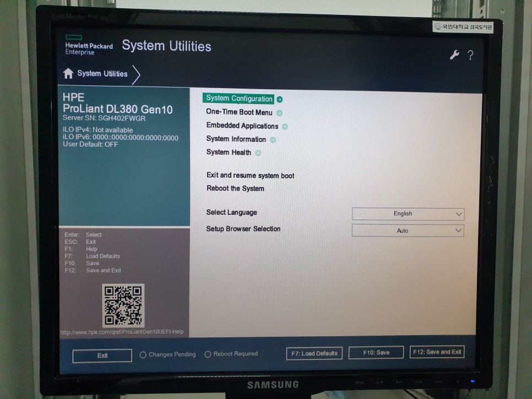Select Reboot the System
This screenshot has height=399, width=532.
pyautogui.click(x=235, y=188)
